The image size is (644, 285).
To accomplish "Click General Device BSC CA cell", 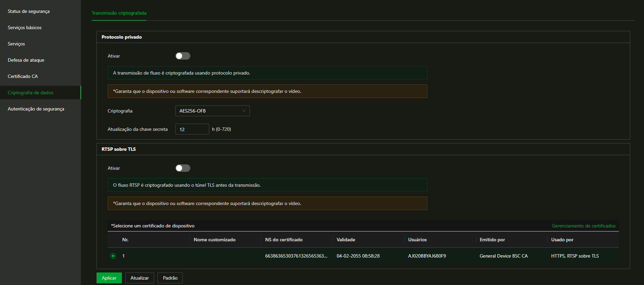I will [x=503, y=256].
